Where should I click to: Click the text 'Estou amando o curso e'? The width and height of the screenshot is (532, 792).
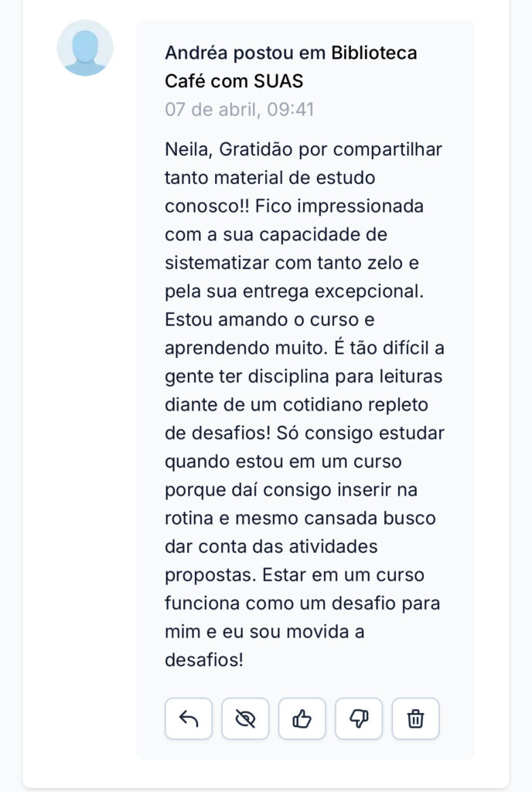tap(270, 319)
